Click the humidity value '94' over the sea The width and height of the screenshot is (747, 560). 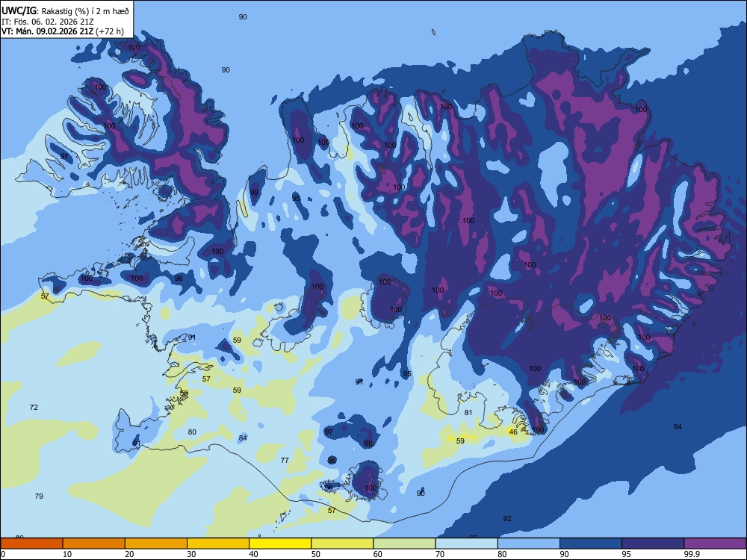678,426
